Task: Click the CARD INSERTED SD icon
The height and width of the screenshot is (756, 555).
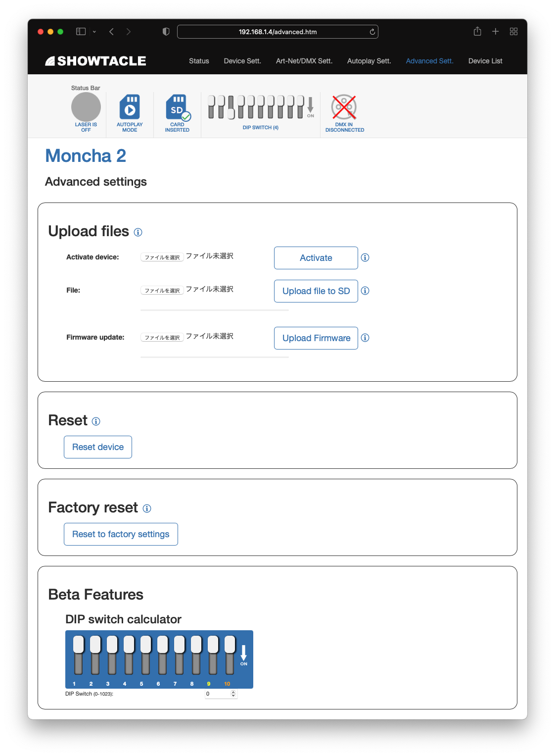Action: pyautogui.click(x=177, y=107)
